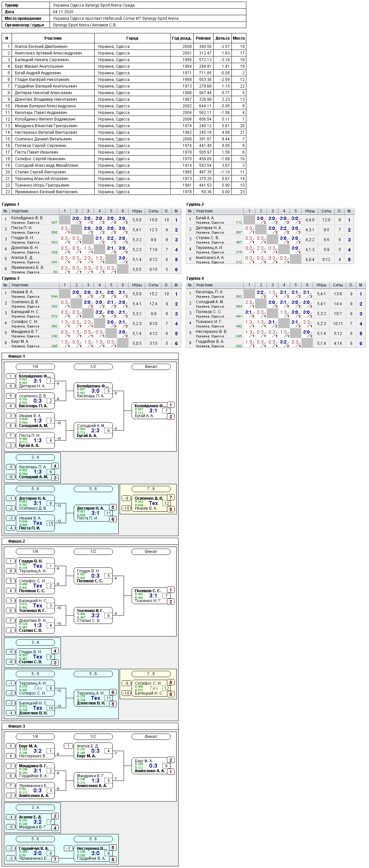Open the 'Финал-1' bracket header
Viewport: 369px width, 868px height.
(x=17, y=356)
